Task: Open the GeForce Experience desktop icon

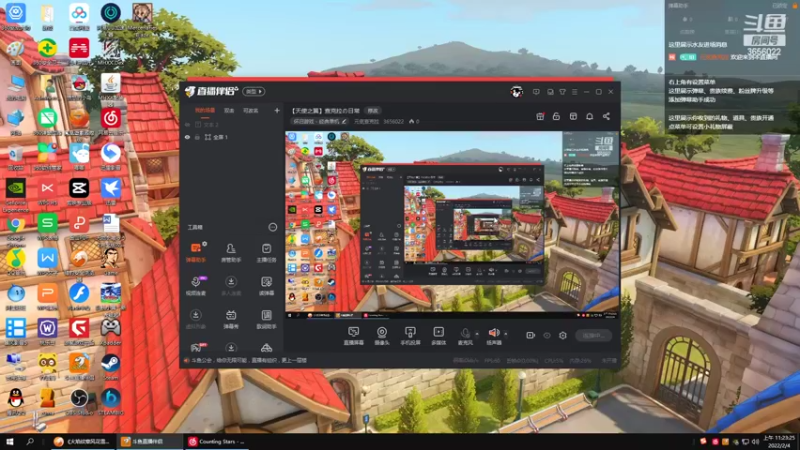Action: (15, 194)
